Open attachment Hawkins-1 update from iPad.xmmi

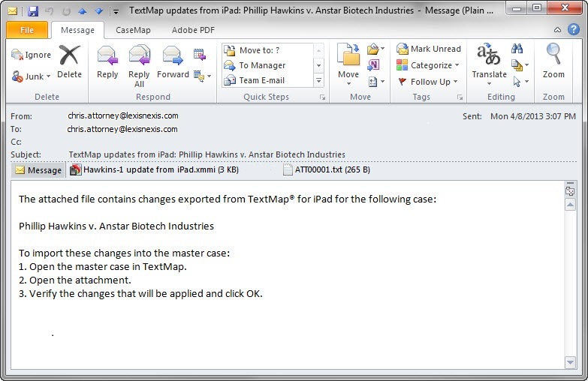tap(155, 169)
